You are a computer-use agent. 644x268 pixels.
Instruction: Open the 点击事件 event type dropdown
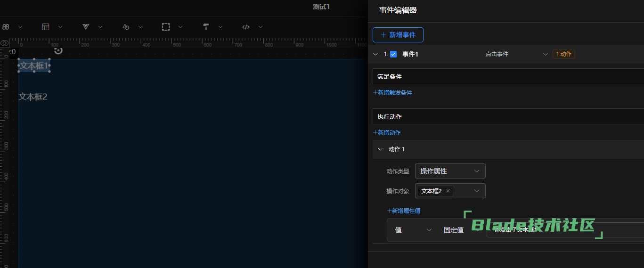[517, 54]
